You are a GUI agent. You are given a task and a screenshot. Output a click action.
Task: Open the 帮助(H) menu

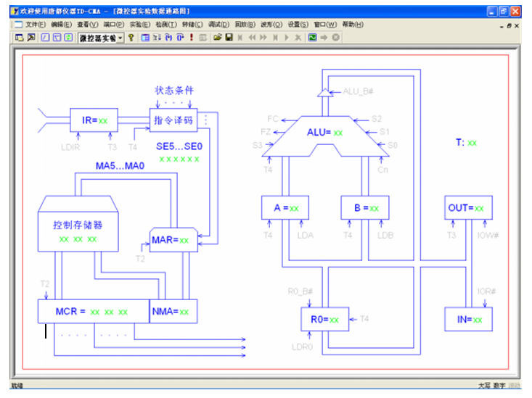click(x=352, y=25)
